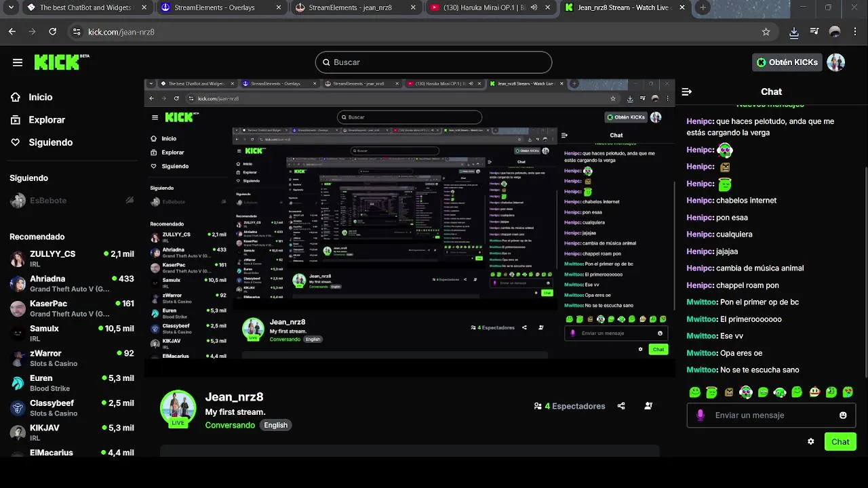Viewport: 868px width, 488px height.
Task: Click the purple microphone icon in message box
Action: (x=701, y=415)
